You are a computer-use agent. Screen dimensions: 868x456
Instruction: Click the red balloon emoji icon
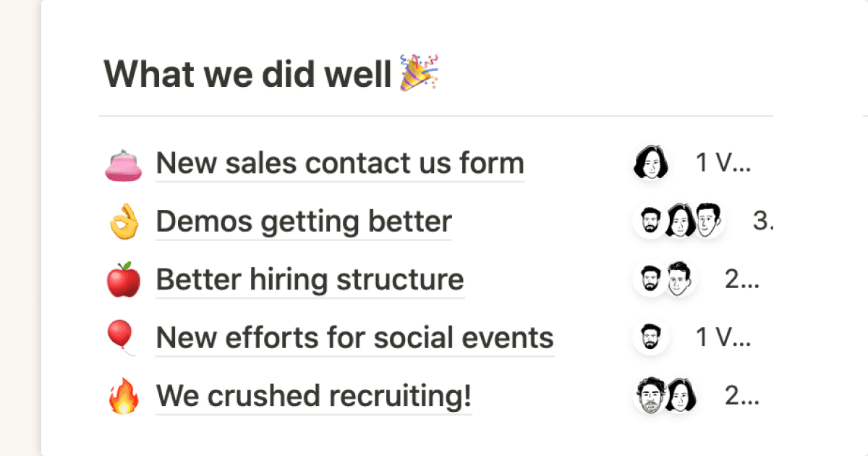pyautogui.click(x=122, y=338)
